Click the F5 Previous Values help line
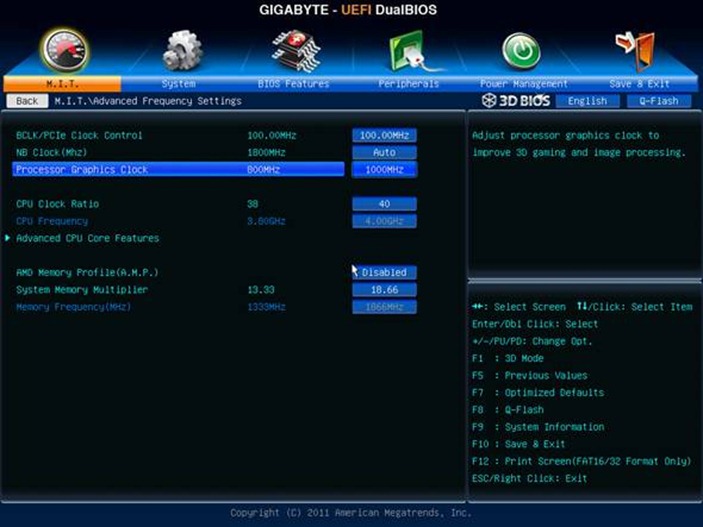Viewport: 703px width, 527px height. click(529, 375)
